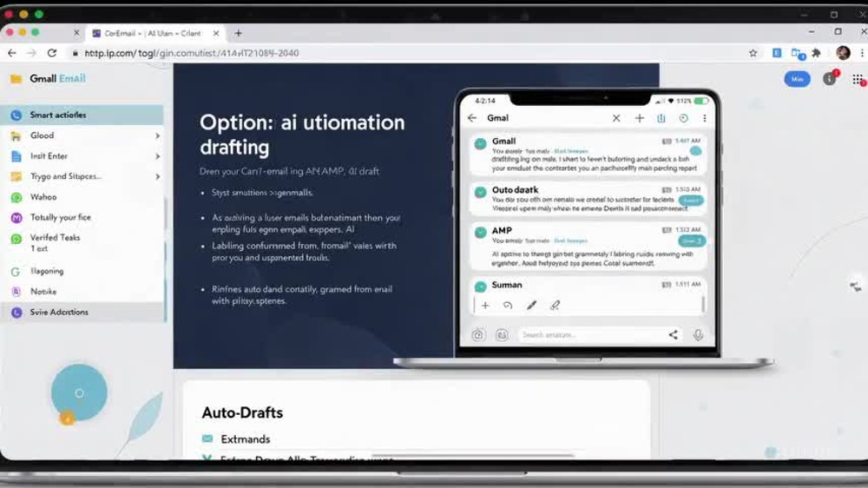The image size is (868, 488).
Task: Open the blue E browser extension
Action: [x=777, y=53]
